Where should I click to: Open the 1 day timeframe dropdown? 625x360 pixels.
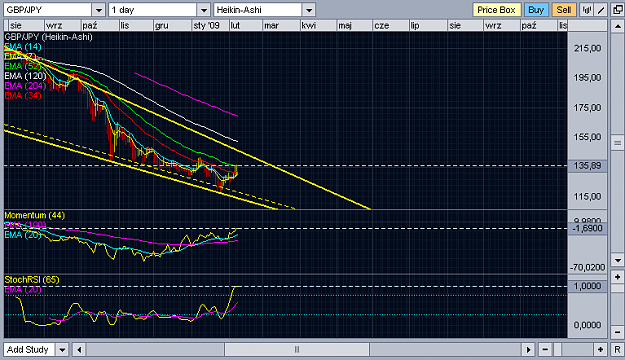click(204, 10)
